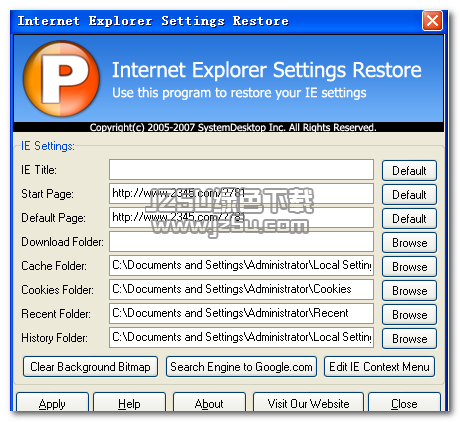
Task: Click the 'Default Page:' label
Action: click(53, 218)
